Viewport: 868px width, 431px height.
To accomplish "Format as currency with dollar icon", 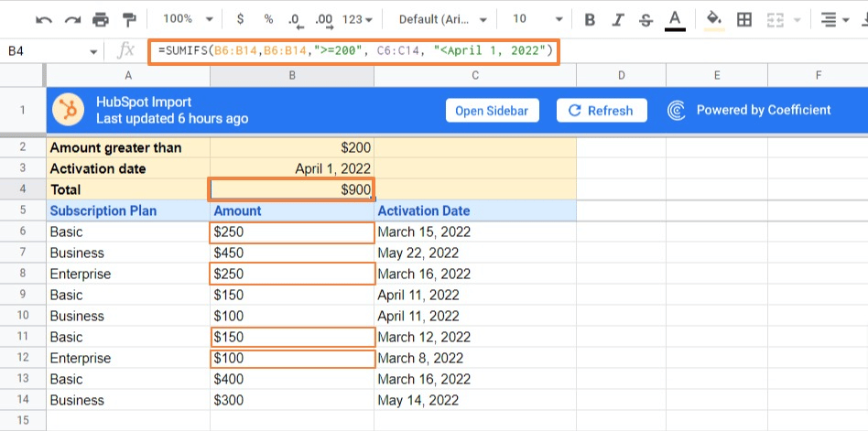I will (240, 19).
